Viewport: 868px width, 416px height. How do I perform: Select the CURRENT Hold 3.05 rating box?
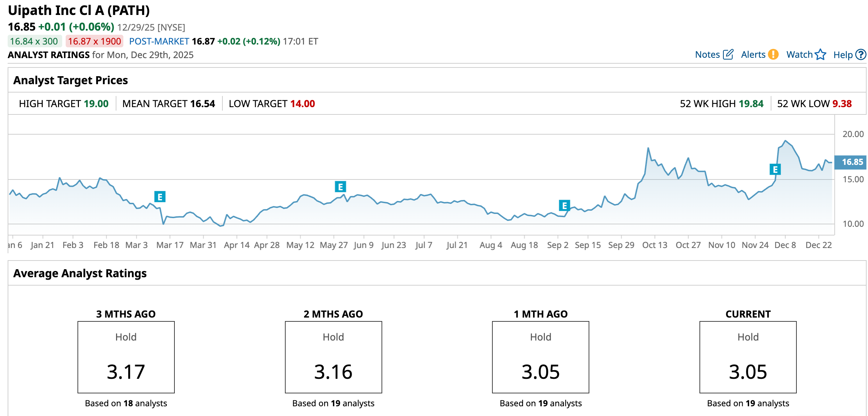coord(748,357)
